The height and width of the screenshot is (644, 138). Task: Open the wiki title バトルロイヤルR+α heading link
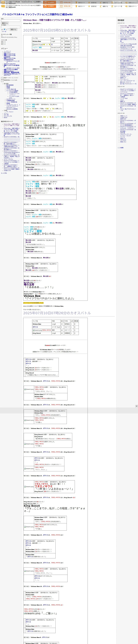click(x=37, y=14)
